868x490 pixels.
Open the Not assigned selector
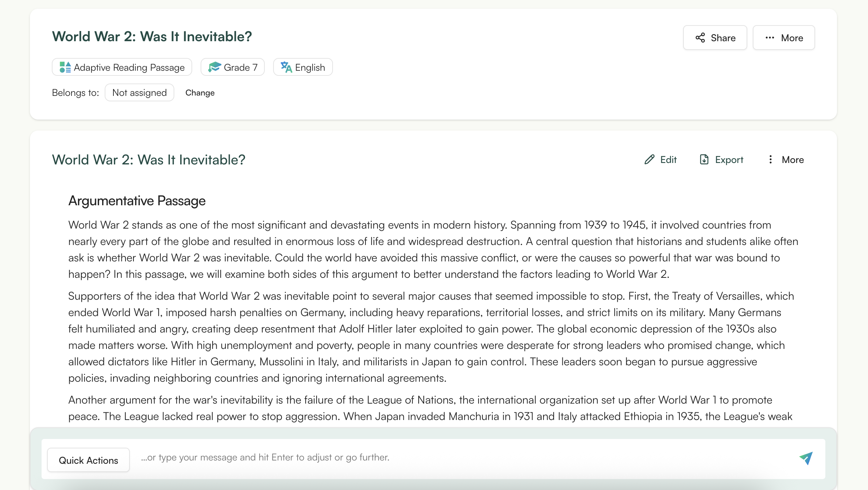[x=139, y=93]
